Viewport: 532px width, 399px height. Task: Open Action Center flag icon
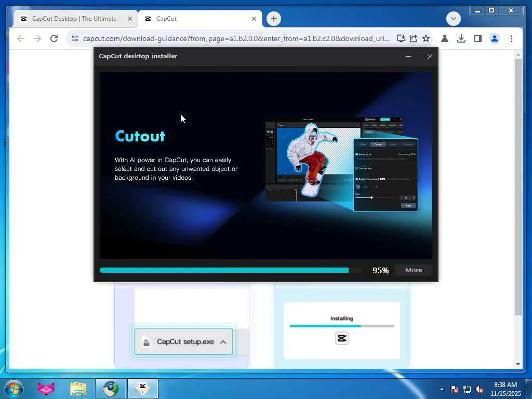[455, 389]
